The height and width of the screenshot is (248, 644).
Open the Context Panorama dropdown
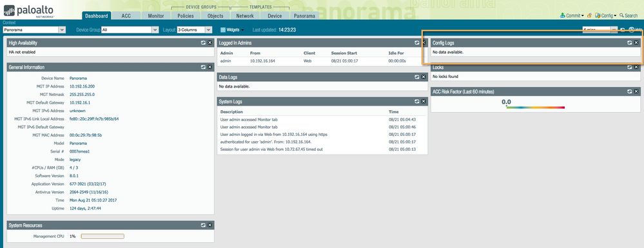pyautogui.click(x=34, y=30)
